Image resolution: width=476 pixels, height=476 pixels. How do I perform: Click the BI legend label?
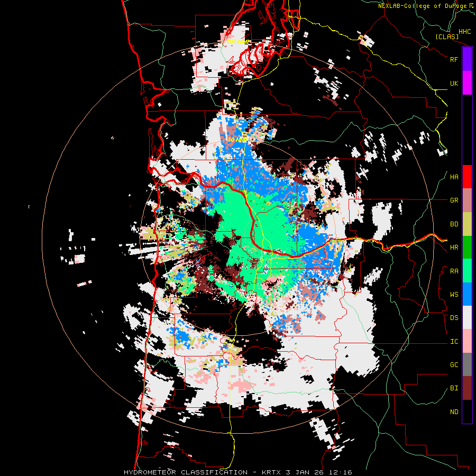[454, 388]
